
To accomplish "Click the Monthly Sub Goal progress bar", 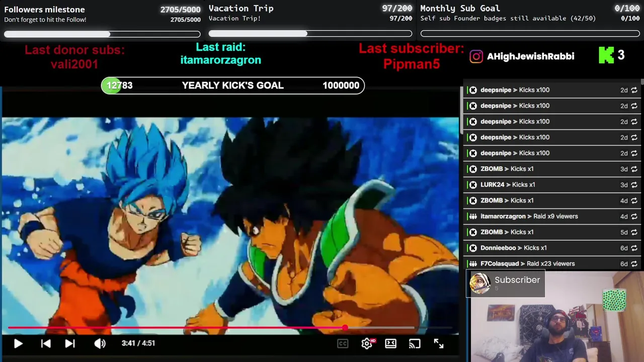I will click(530, 34).
